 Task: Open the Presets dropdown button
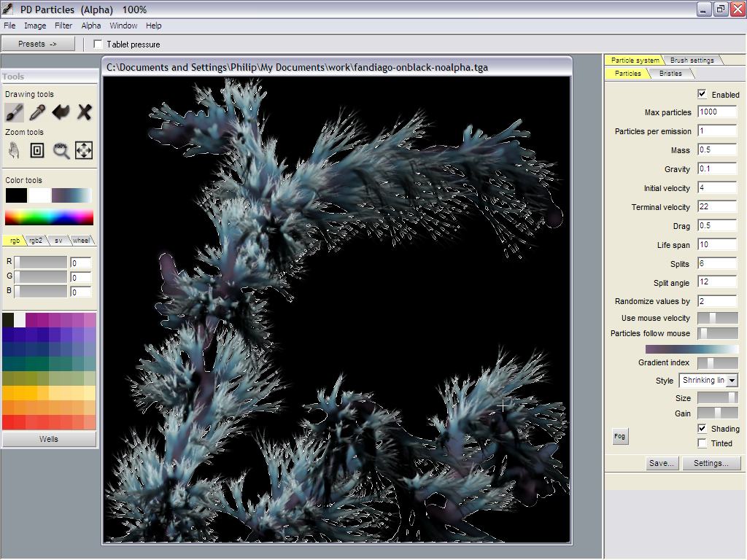pyautogui.click(x=38, y=44)
